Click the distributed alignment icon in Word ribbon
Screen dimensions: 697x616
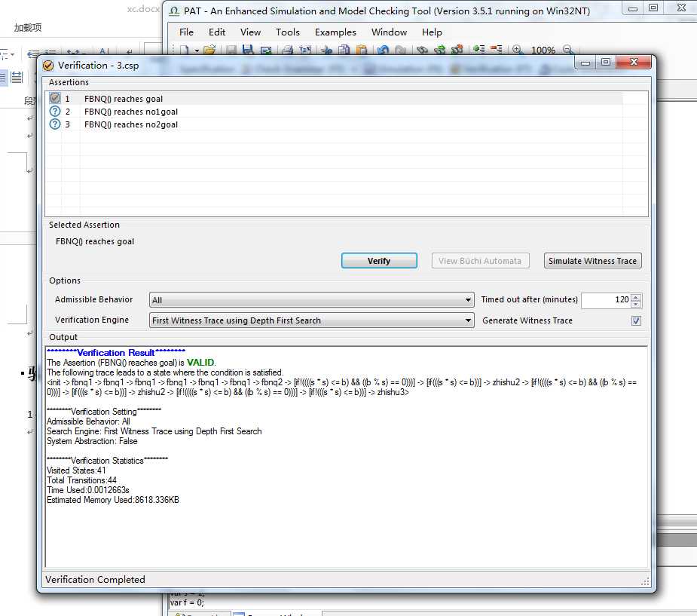click(x=17, y=77)
